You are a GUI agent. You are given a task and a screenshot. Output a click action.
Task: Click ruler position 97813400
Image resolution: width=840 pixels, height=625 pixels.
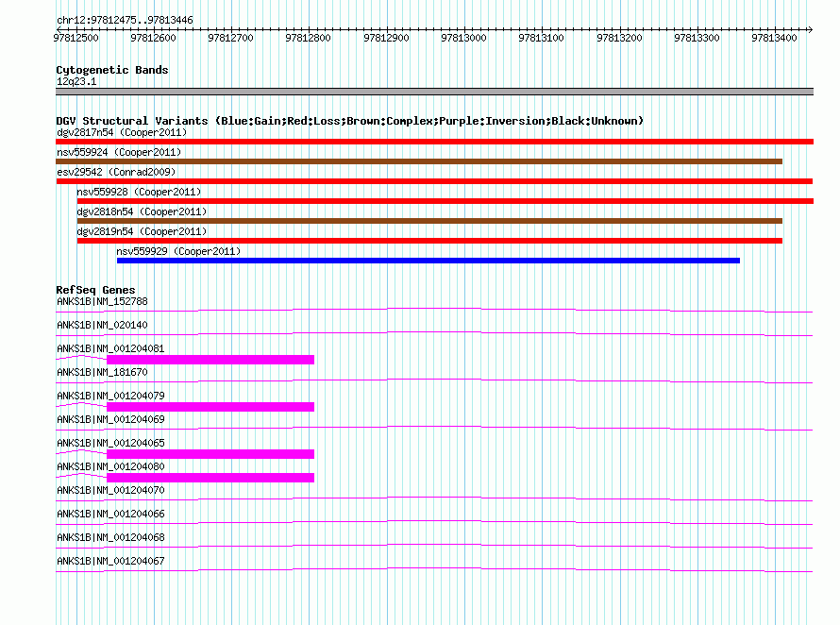(775, 38)
